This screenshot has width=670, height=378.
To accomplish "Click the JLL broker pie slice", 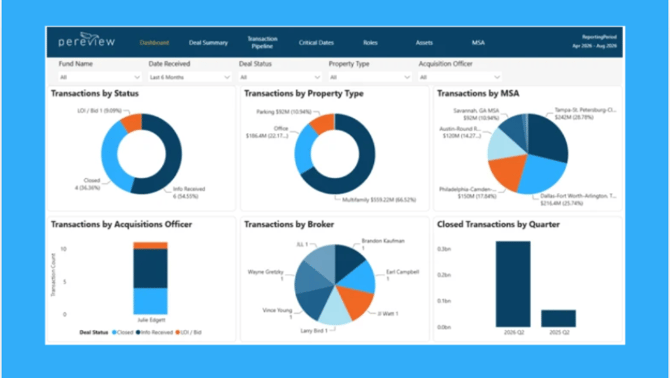I will point(323,260).
